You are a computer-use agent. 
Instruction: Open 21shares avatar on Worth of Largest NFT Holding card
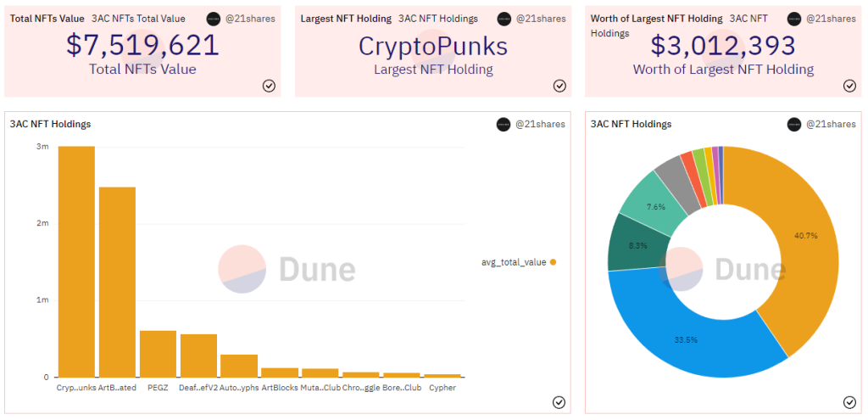pos(793,19)
